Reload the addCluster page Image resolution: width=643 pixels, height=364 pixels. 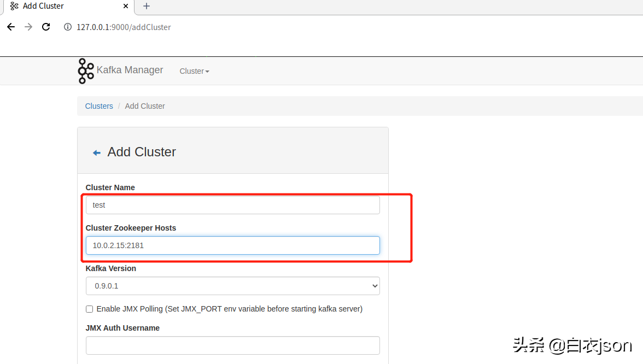point(46,27)
